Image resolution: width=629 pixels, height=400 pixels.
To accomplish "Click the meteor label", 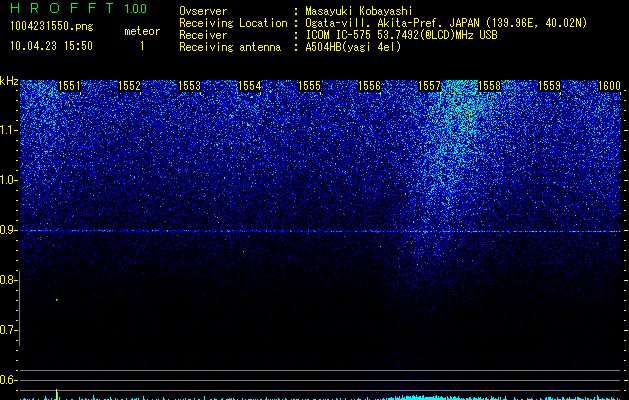I will click(142, 31).
